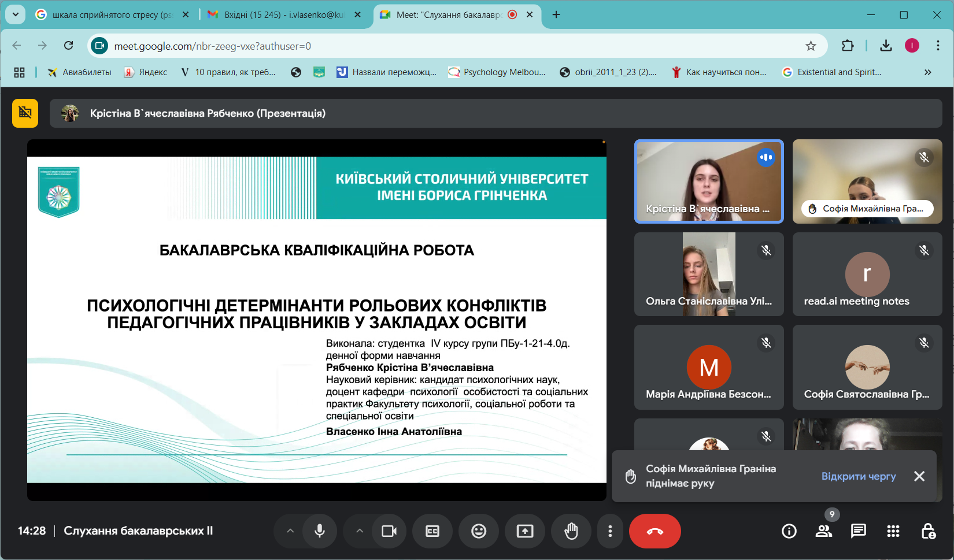Select Софія Михайлівна Гра... video tile
The width and height of the screenshot is (954, 560).
[867, 181]
